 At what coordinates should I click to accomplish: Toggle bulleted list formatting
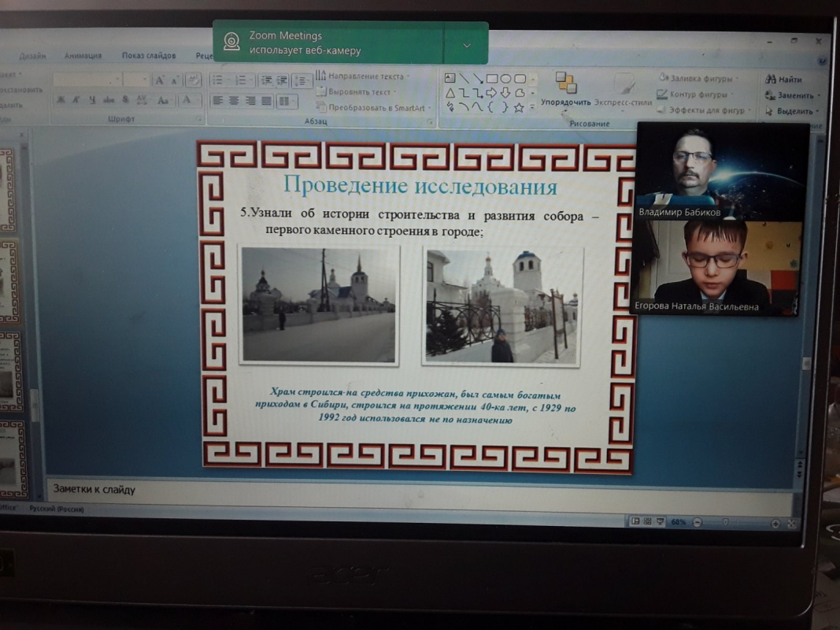coord(218,80)
